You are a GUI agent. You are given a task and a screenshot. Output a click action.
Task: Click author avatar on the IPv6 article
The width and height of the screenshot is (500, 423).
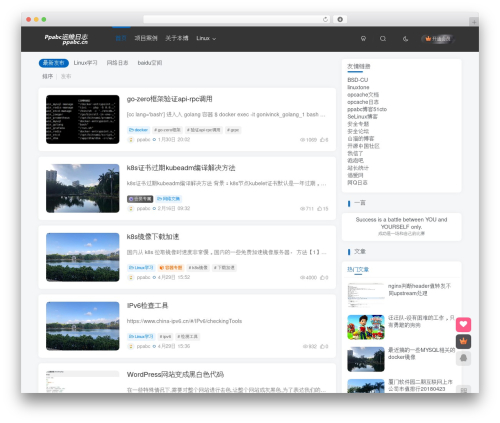pos(131,346)
